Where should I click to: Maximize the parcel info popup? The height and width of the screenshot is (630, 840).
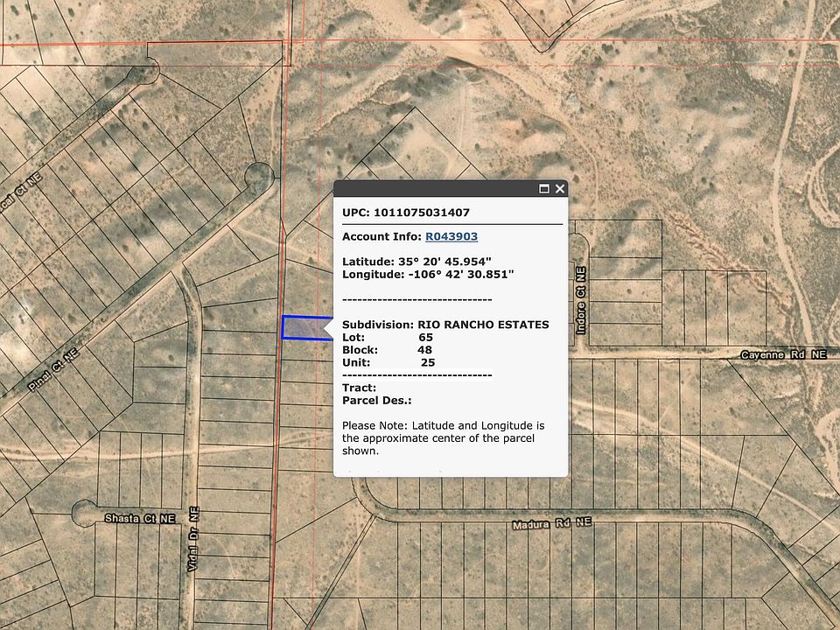point(543,188)
